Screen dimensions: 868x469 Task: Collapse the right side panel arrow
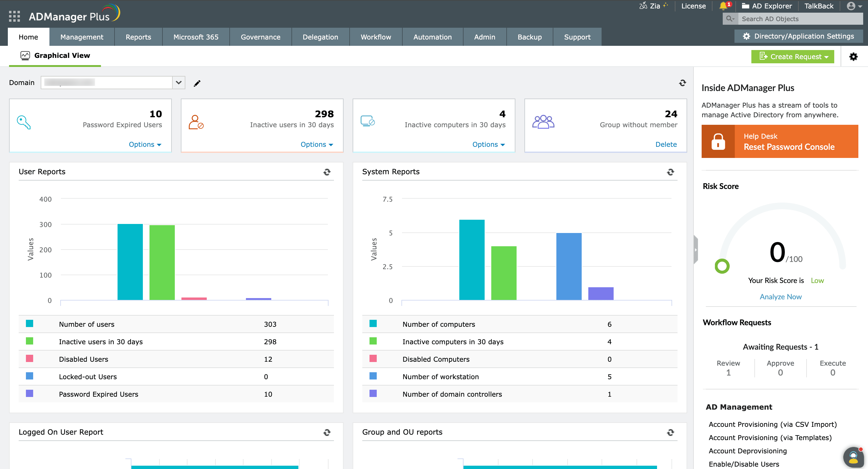(696, 250)
